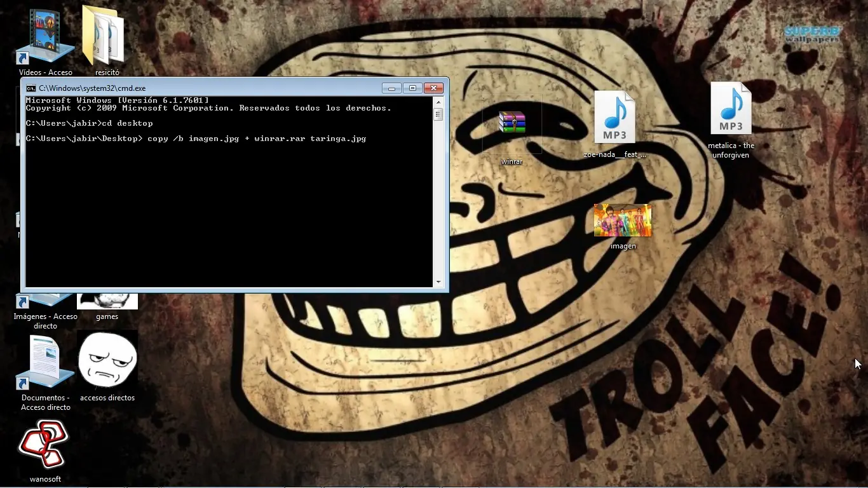Click the C:\Windows\system32\cmd.exe title text
This screenshot has height=488, width=868.
92,88
